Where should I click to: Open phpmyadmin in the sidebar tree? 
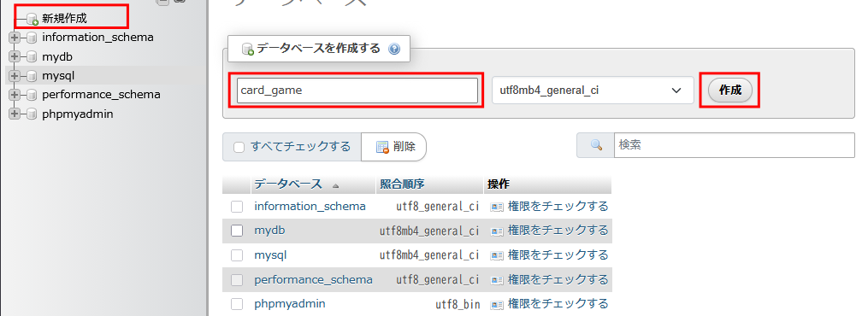(x=78, y=114)
